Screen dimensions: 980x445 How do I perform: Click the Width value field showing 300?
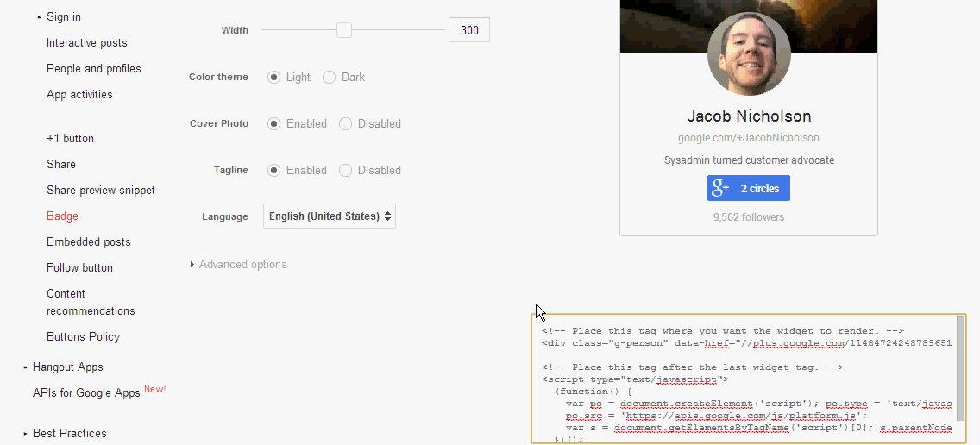pos(468,30)
